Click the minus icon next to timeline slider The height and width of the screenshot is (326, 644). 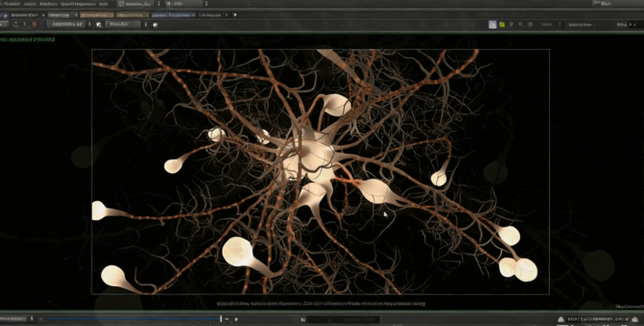(x=227, y=319)
